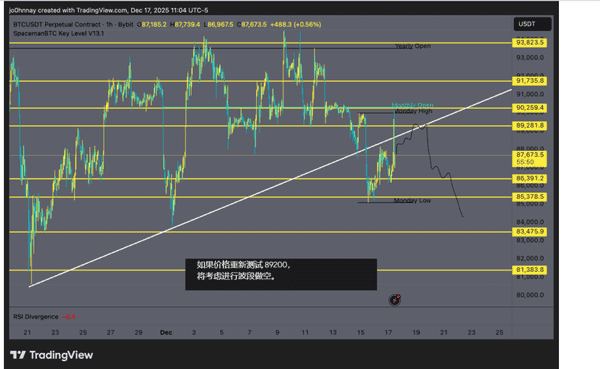
Task: Click BTCUSDT Perpetual Contract symbol title
Action: point(57,24)
